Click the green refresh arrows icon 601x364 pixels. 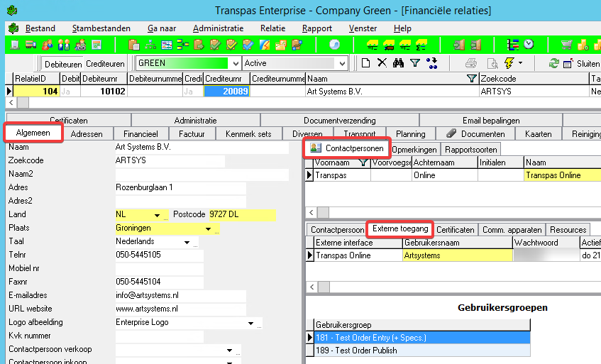(555, 63)
